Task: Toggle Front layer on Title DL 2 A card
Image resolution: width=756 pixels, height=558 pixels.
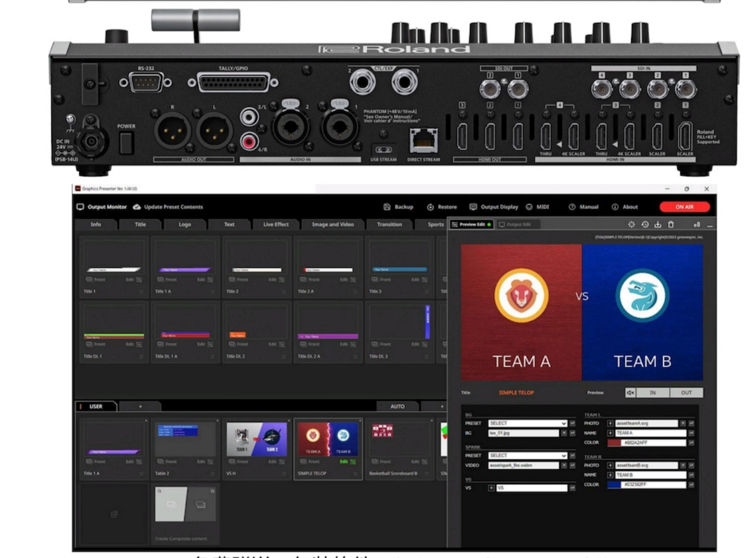Action: point(310,344)
